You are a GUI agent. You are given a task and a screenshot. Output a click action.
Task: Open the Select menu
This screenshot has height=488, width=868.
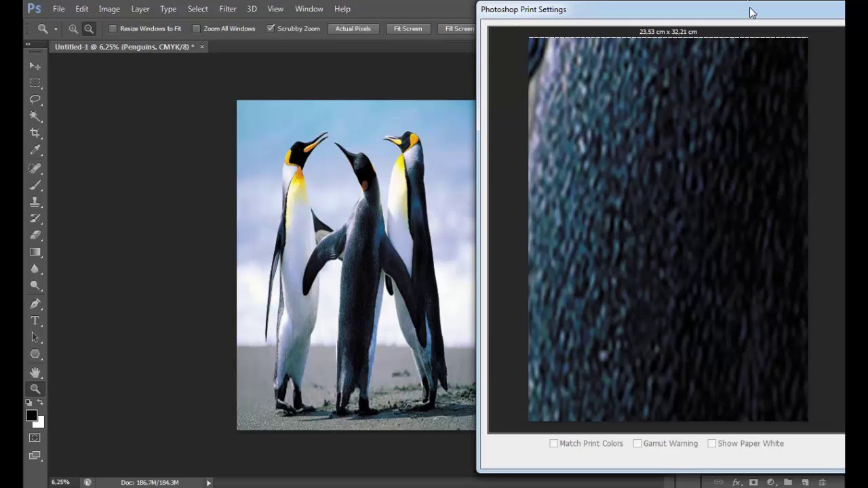click(x=198, y=9)
